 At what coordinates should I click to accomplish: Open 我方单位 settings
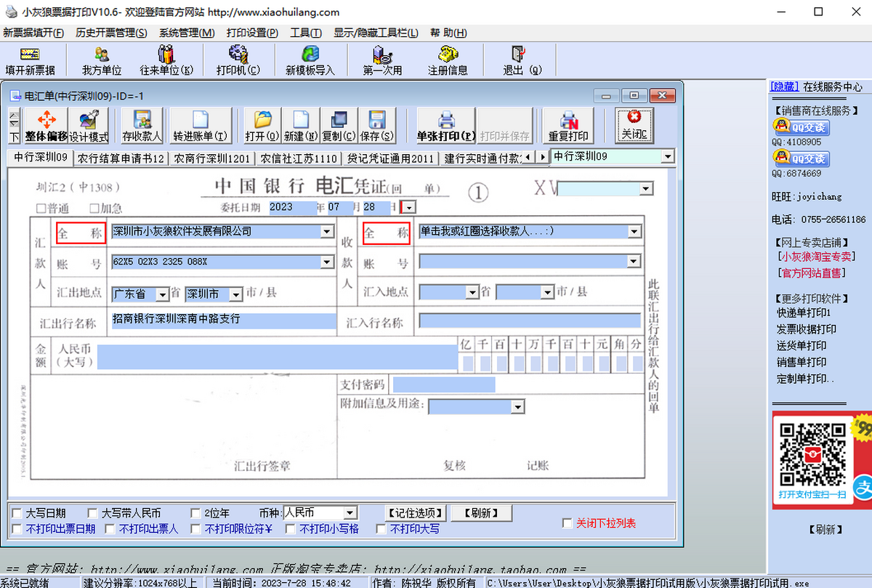pos(102,60)
